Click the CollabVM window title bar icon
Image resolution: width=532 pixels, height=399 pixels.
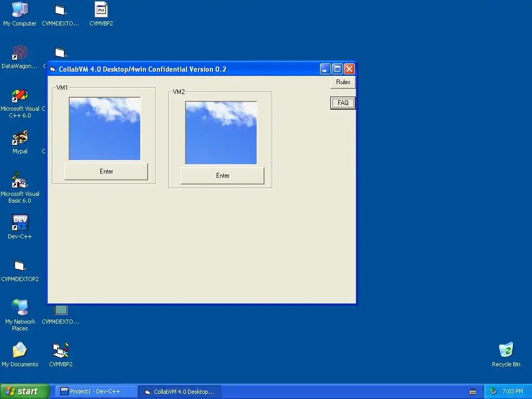coord(52,69)
